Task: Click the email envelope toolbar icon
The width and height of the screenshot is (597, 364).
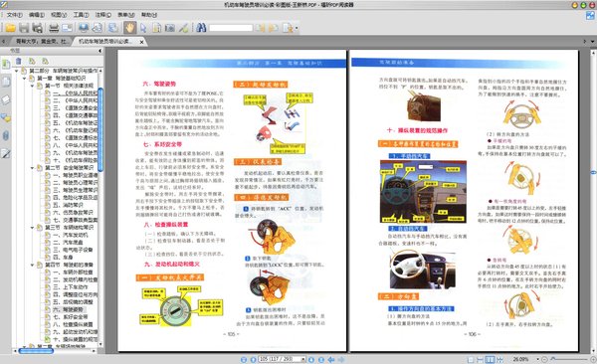Action: coord(67,28)
